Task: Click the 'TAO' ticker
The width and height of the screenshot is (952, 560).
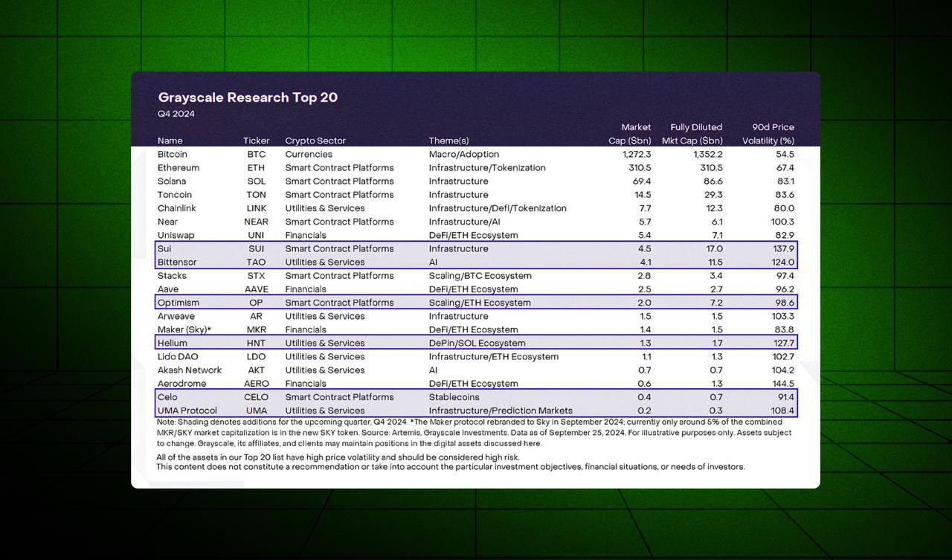Action: tap(257, 262)
